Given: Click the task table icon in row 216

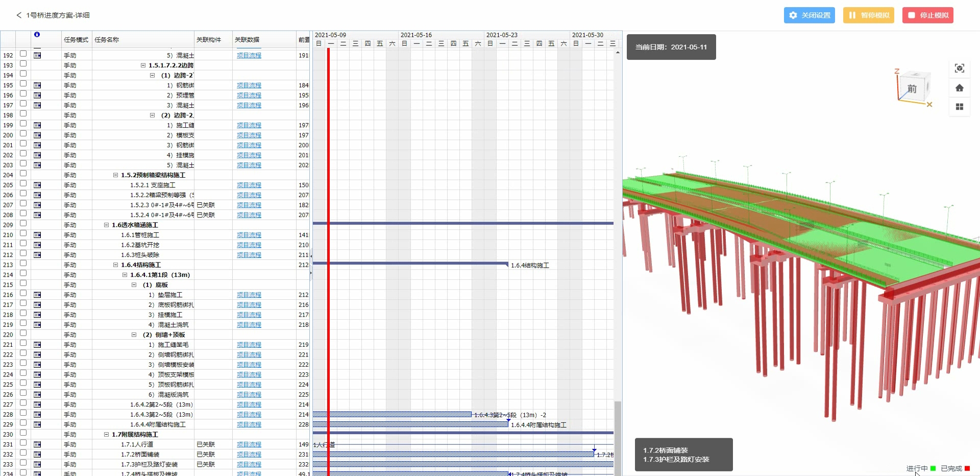Looking at the screenshot, I should coord(37,295).
